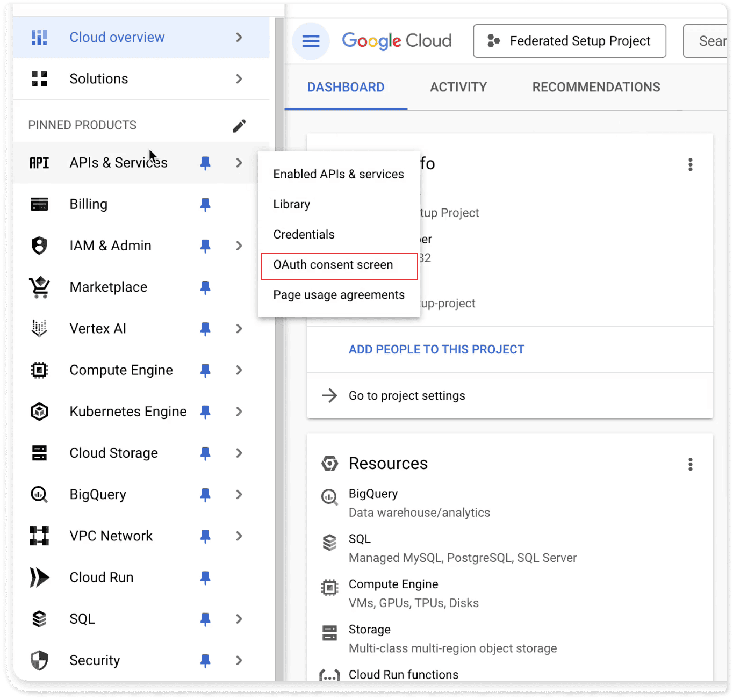Toggle the pin next to Cloud Run
Screen dimensions: 733x700
pos(205,578)
